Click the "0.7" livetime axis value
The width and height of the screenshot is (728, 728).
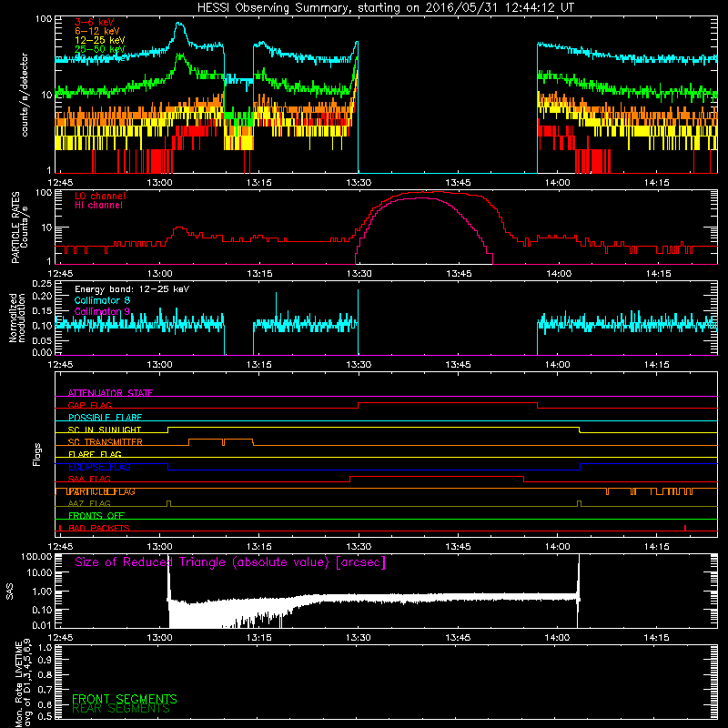45,690
